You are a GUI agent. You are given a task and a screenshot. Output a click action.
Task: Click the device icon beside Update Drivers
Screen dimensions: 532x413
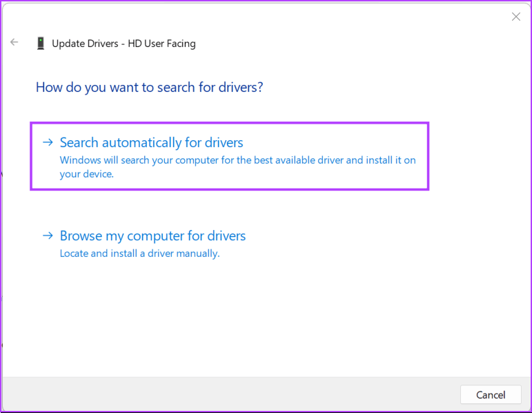tap(41, 44)
